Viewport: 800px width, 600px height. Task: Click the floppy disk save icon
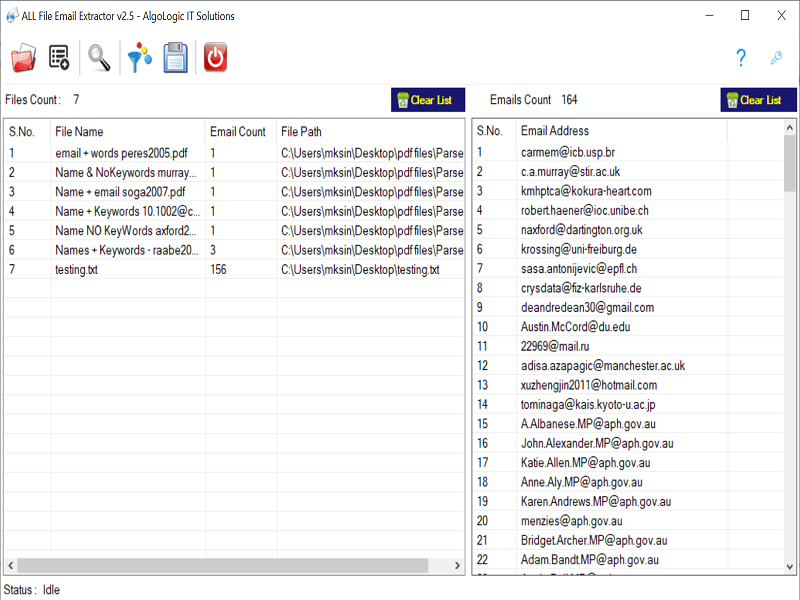tap(176, 59)
